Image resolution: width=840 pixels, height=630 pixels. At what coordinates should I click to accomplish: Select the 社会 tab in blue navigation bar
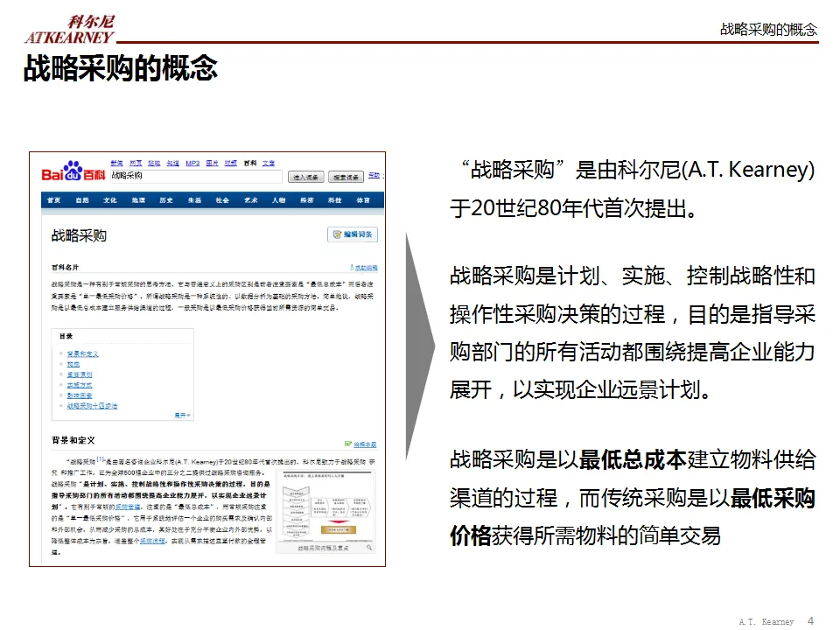[x=222, y=200]
